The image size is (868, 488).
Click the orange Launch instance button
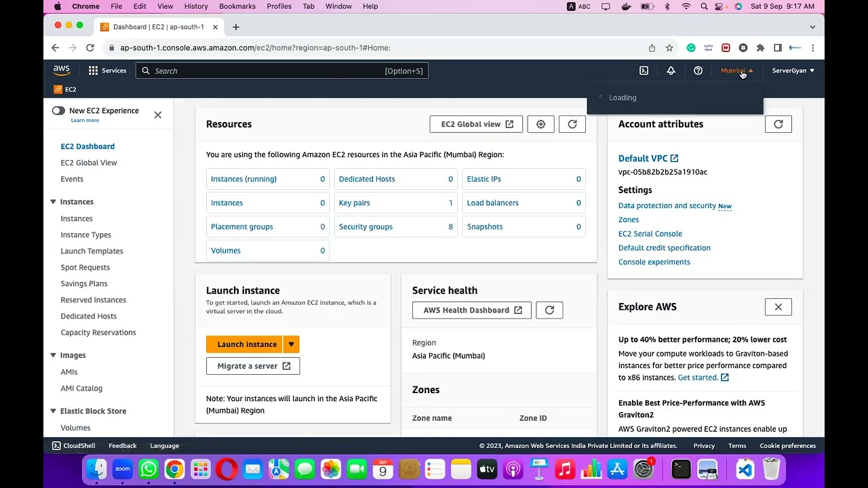coord(245,344)
